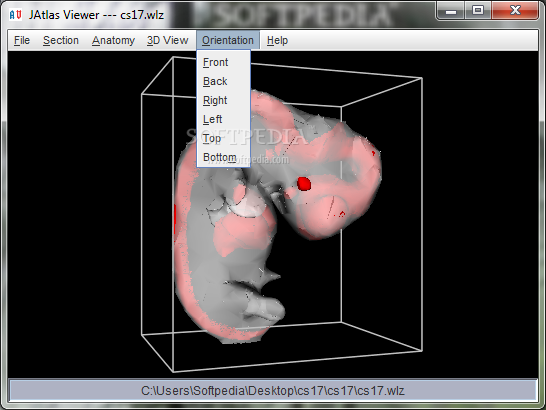
Task: Maximize the JAtlas Viewer window
Action: (478, 11)
